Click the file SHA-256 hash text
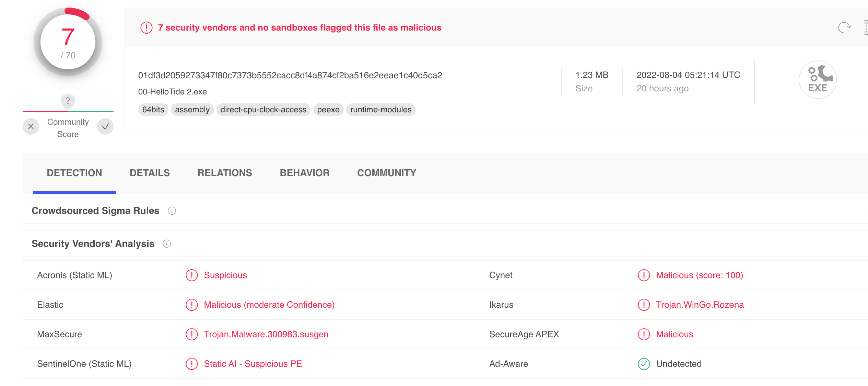Image resolution: width=868 pixels, height=386 pixels. tap(290, 76)
